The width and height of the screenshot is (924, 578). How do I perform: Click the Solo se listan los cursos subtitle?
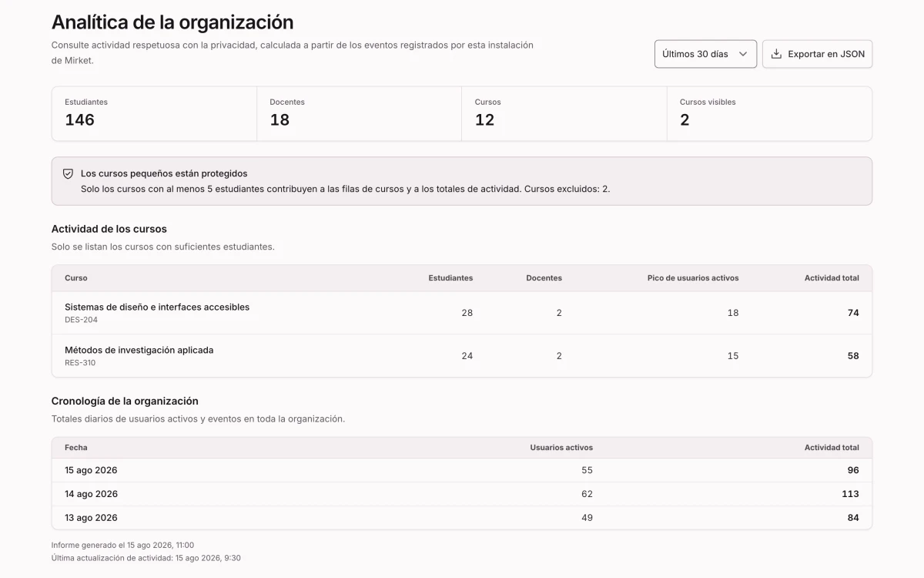(x=163, y=247)
